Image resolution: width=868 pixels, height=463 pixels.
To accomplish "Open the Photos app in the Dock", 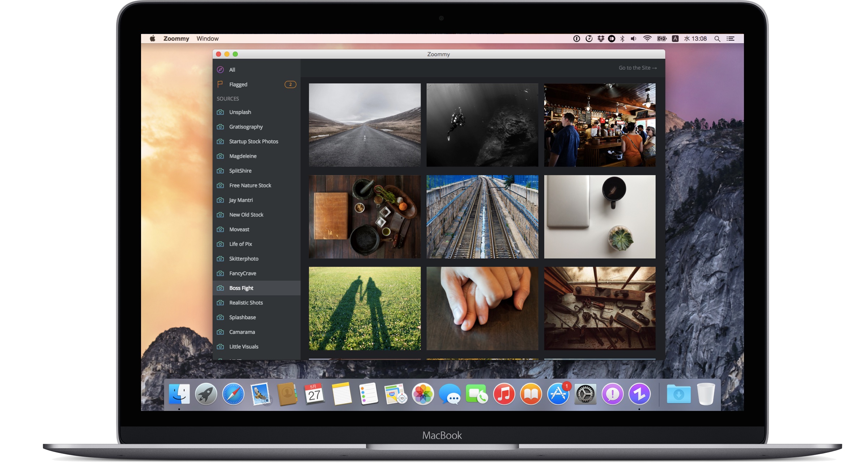I will [423, 394].
